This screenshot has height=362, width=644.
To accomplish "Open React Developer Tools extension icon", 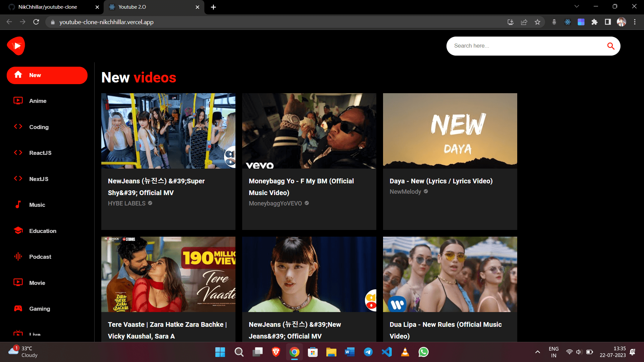I will pyautogui.click(x=568, y=22).
